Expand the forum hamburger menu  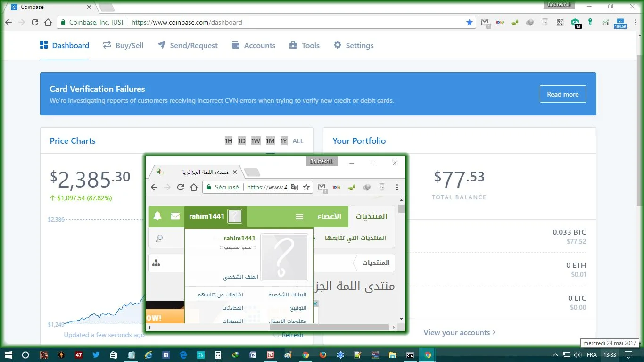299,217
